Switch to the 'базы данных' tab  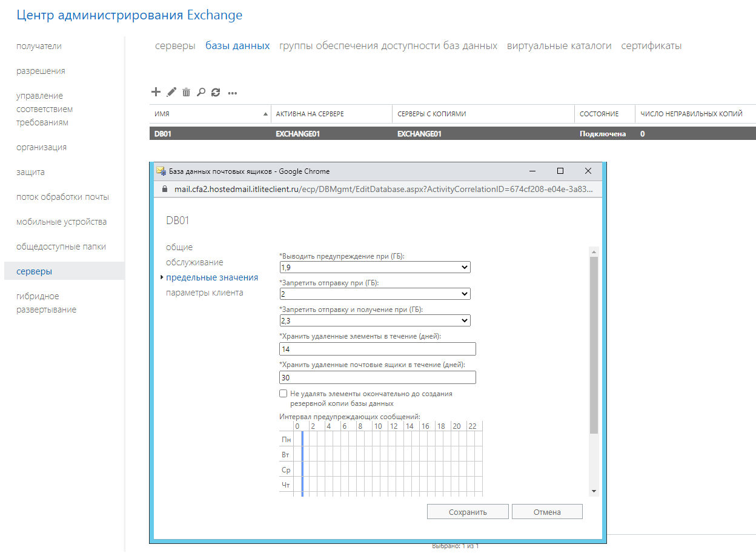point(237,45)
